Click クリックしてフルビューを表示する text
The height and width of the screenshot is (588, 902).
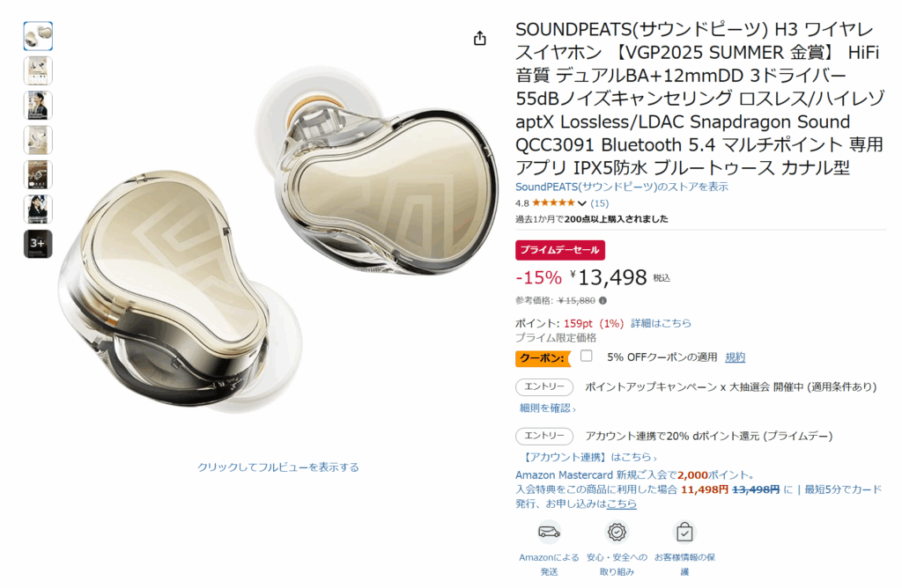click(277, 467)
